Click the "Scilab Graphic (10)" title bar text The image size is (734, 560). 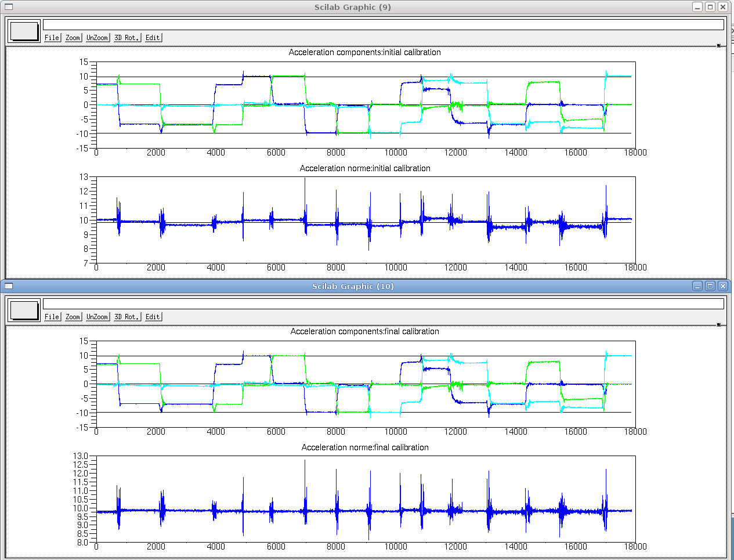coord(353,286)
